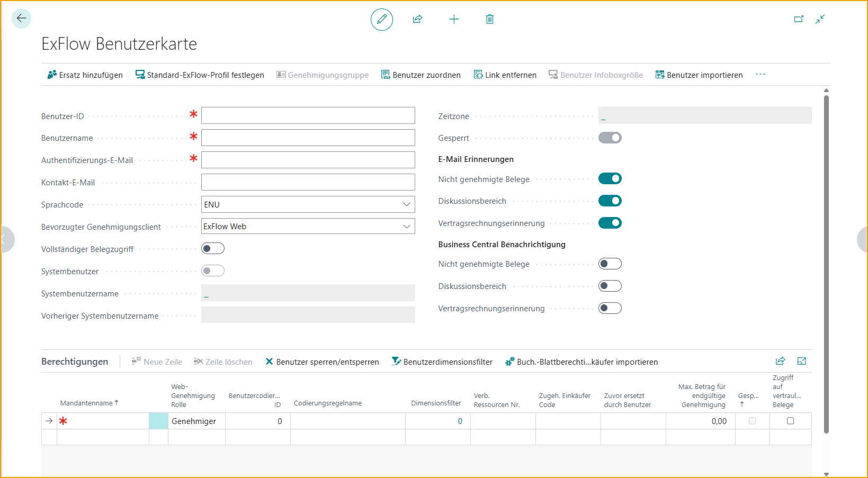This screenshot has width=868, height=478.
Task: Toggle Vollständiger Belegzugriff switch
Action: click(213, 248)
